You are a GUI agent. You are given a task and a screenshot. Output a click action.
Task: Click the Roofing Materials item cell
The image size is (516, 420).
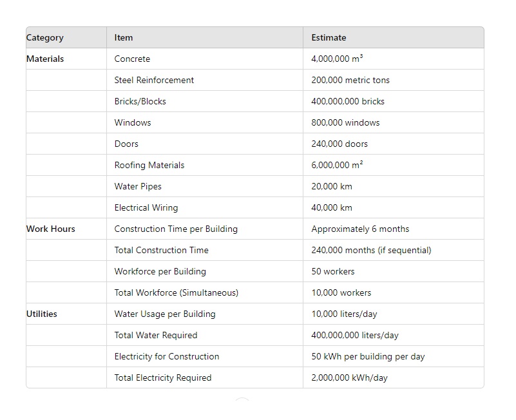(149, 165)
